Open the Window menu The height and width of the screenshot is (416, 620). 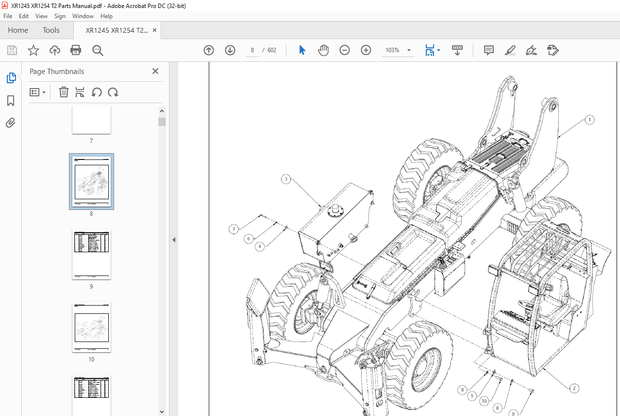tap(83, 16)
